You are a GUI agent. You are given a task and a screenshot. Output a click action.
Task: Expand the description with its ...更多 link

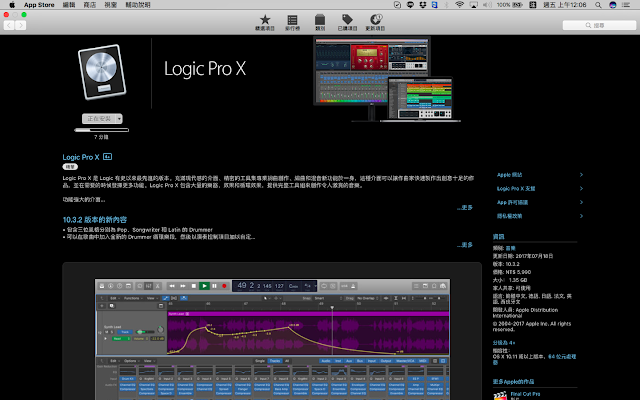point(465,207)
